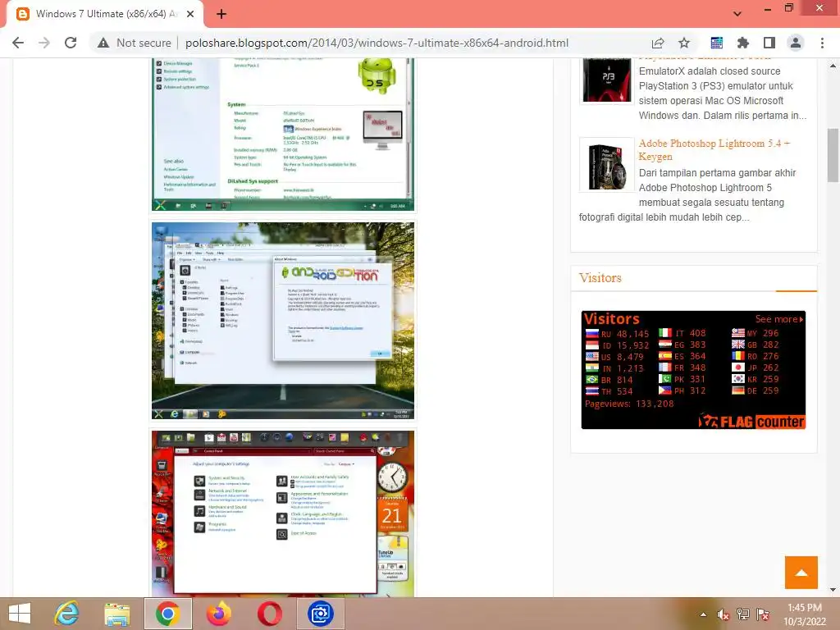The height and width of the screenshot is (630, 840).
Task: Click the page scrollbar thumb
Action: click(x=833, y=155)
